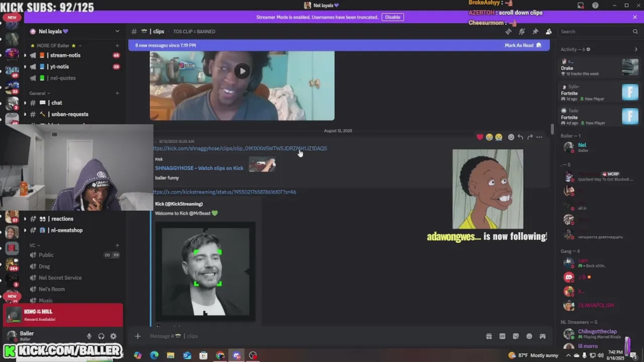Dismiss the Streamer Mode banner
The image size is (644, 362).
point(635,17)
